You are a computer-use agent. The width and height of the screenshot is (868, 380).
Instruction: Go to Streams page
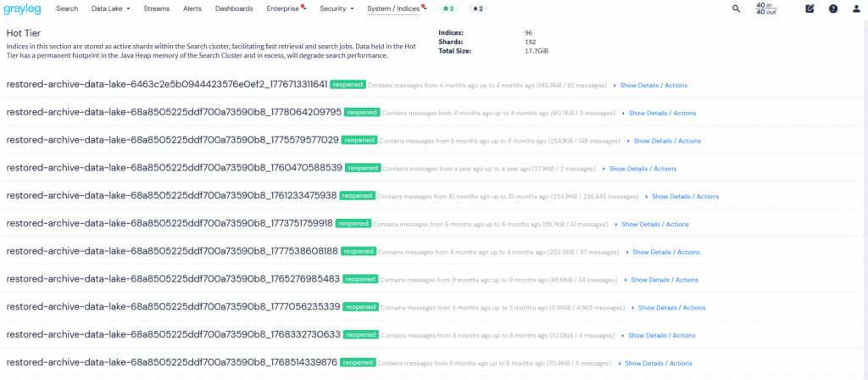pyautogui.click(x=157, y=8)
